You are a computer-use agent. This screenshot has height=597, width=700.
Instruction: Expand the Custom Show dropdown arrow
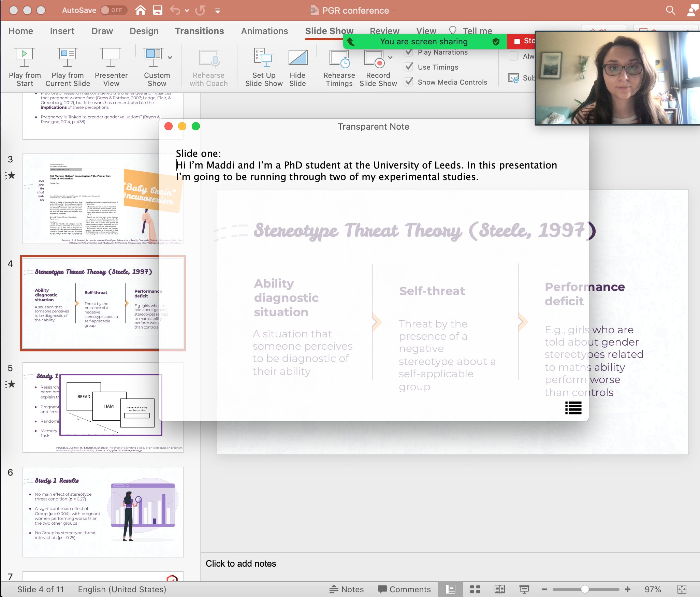click(x=170, y=57)
